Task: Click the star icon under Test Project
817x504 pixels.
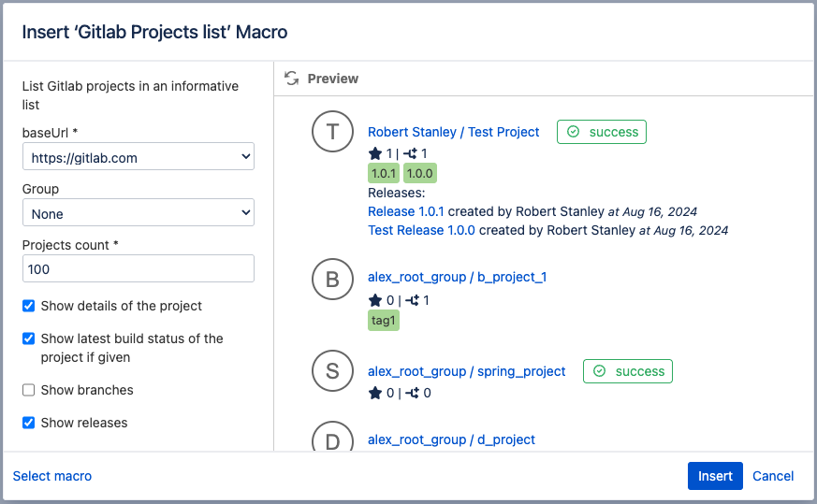Action: point(375,153)
